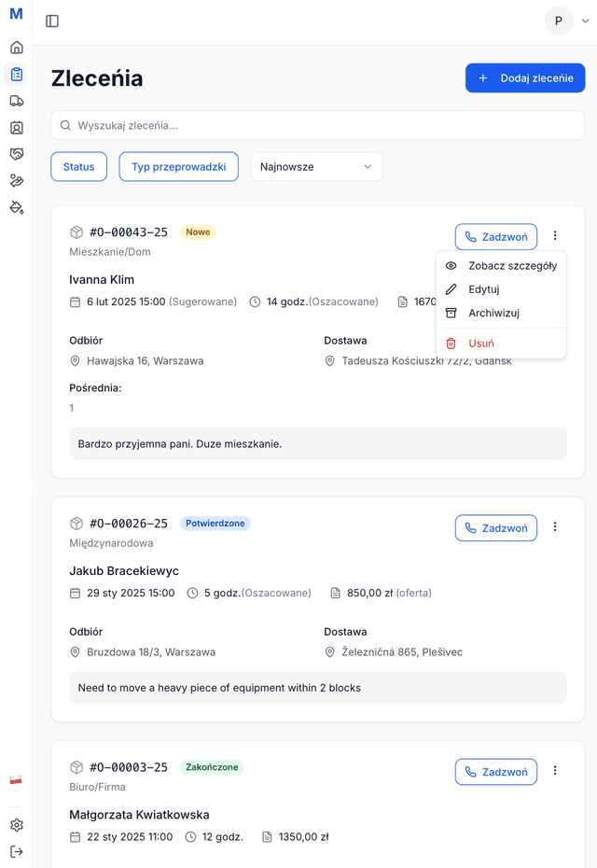Click the handshake icon in the sidebar
Viewport: 597px width, 868px height.
17,154
